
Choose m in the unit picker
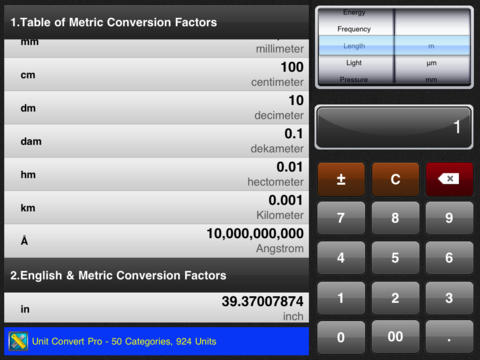click(x=431, y=46)
